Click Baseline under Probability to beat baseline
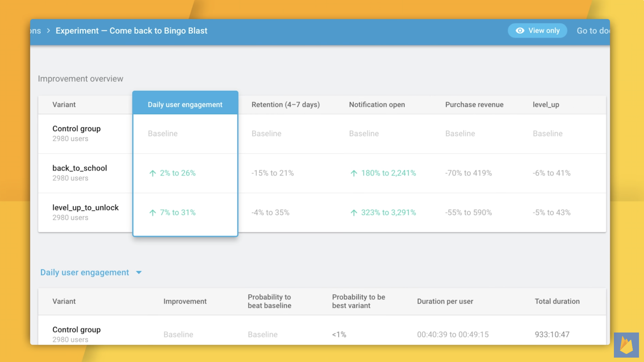This screenshot has width=644, height=362. 263,335
